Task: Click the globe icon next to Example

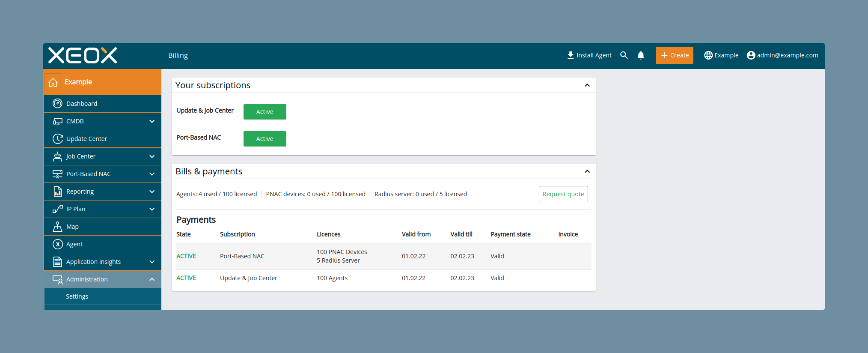Action: (x=708, y=55)
